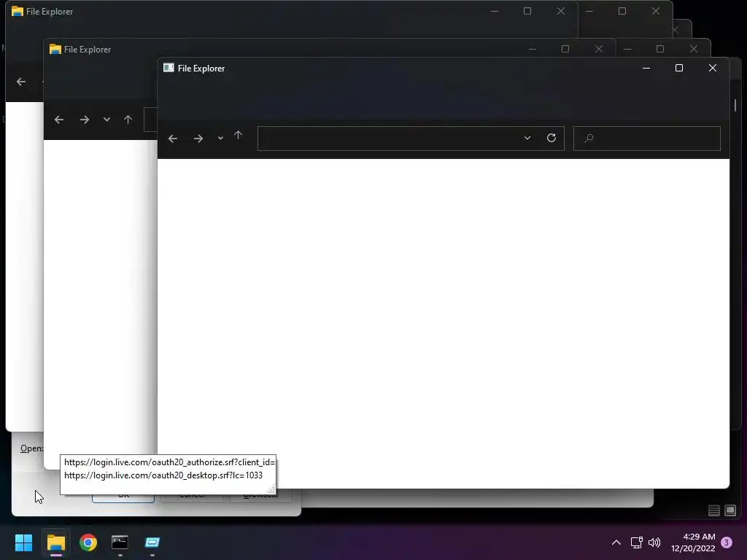Click the Open label in the Run dialog
747x560 pixels.
pyautogui.click(x=31, y=448)
